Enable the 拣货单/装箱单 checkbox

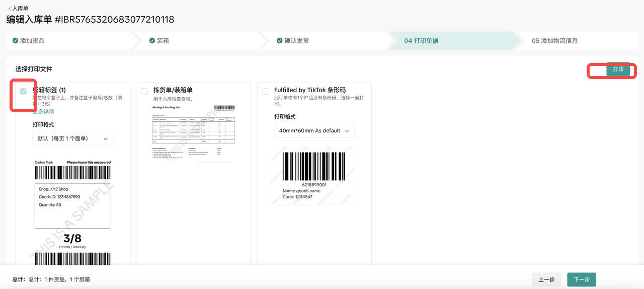click(144, 91)
